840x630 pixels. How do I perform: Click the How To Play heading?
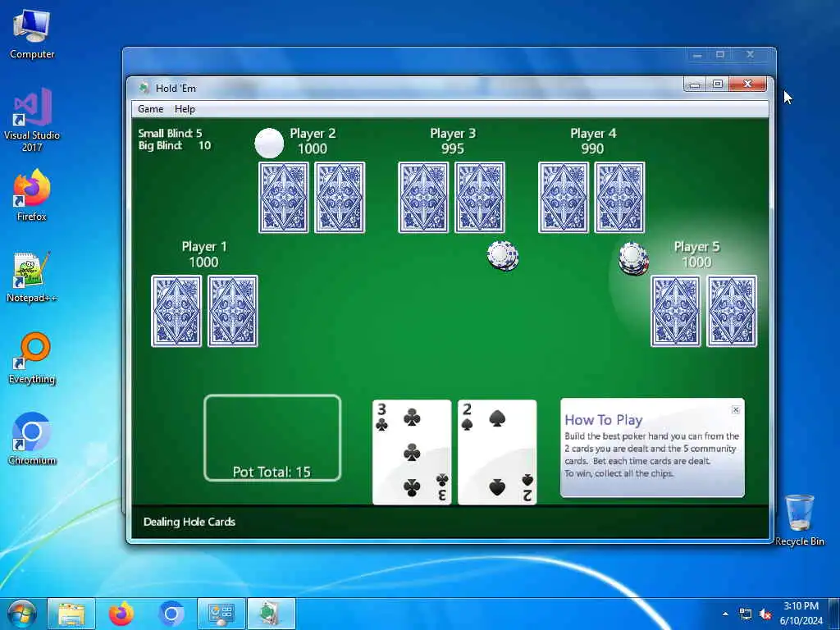603,420
